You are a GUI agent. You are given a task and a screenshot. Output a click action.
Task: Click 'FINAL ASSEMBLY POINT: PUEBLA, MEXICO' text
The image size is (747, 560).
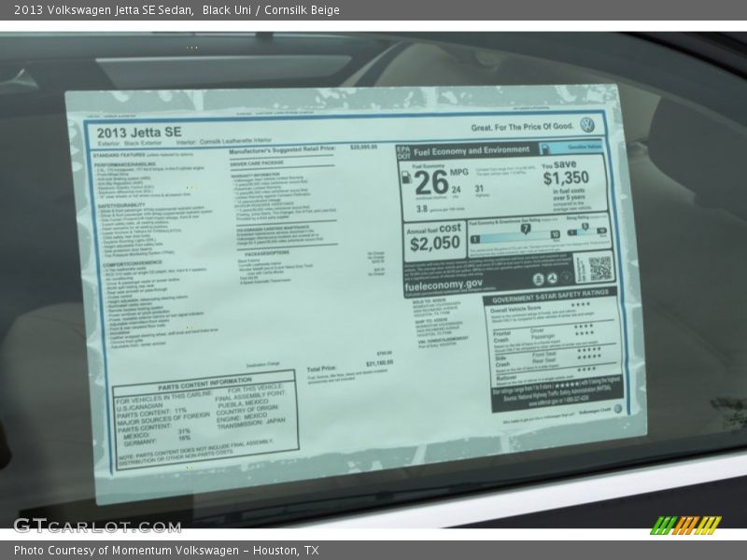pos(250,399)
